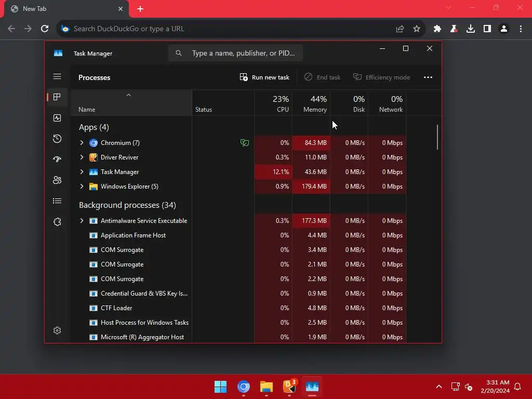Sort by the Status column header
This screenshot has width=532, height=399.
point(223,103)
